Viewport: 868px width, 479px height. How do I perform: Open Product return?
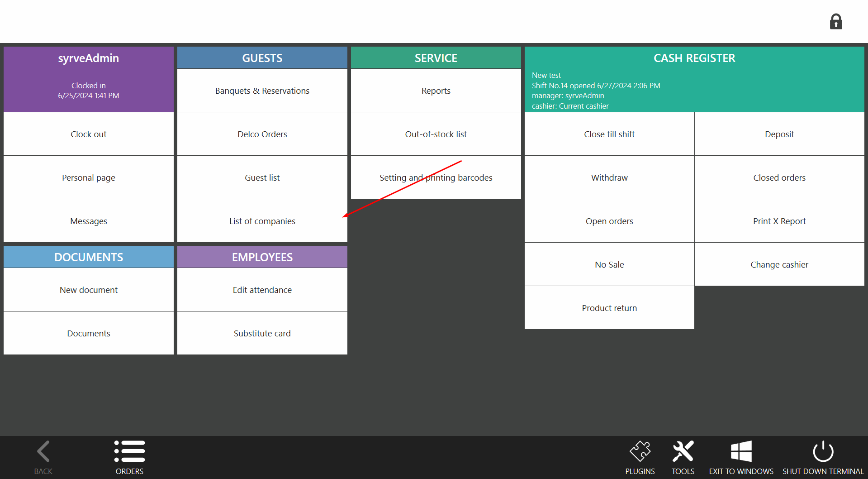click(x=609, y=308)
